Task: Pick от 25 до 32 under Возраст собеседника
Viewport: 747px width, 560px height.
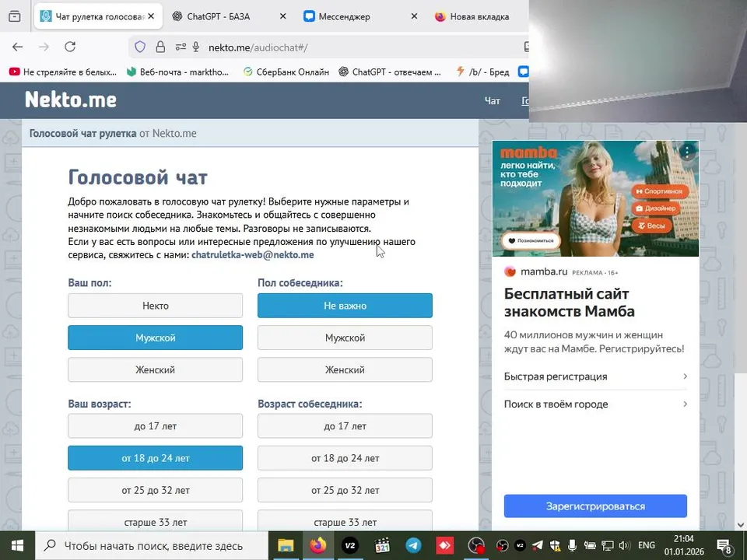Action: pos(345,490)
